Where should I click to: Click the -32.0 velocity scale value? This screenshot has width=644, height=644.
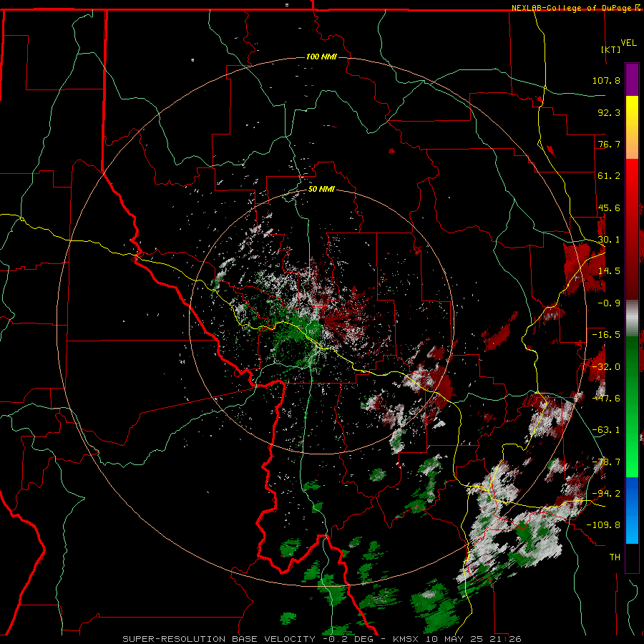click(606, 367)
